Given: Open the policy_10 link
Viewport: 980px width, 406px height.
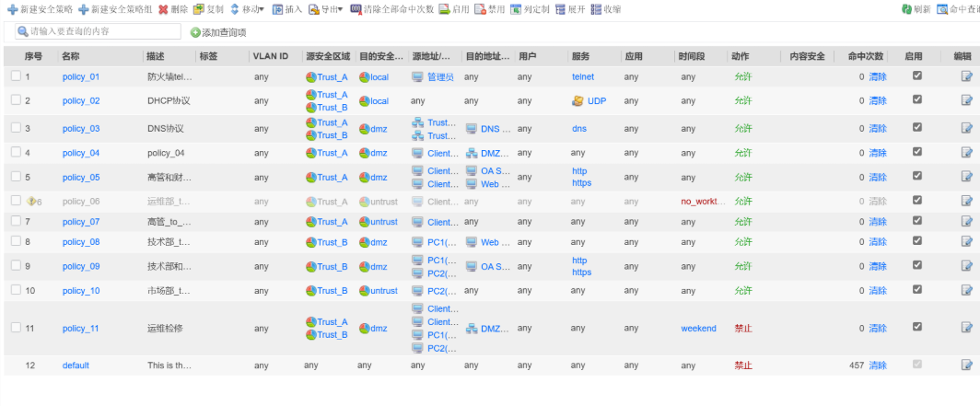Looking at the screenshot, I should pyautogui.click(x=81, y=290).
